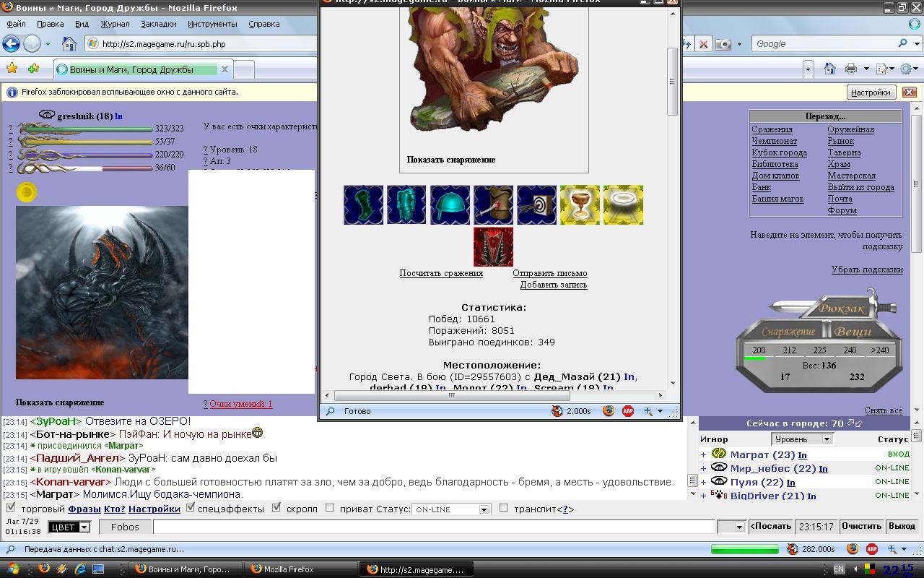This screenshot has height=578, width=924.
Task: Open the Инструменты menu
Action: (x=212, y=24)
